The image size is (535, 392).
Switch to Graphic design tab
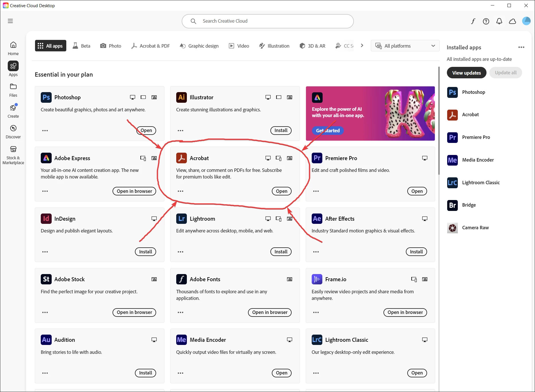click(199, 46)
